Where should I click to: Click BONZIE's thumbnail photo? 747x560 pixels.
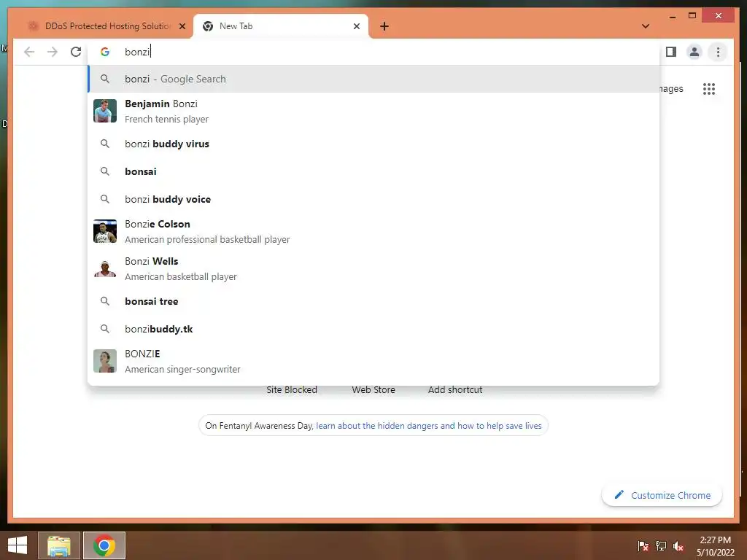point(105,361)
